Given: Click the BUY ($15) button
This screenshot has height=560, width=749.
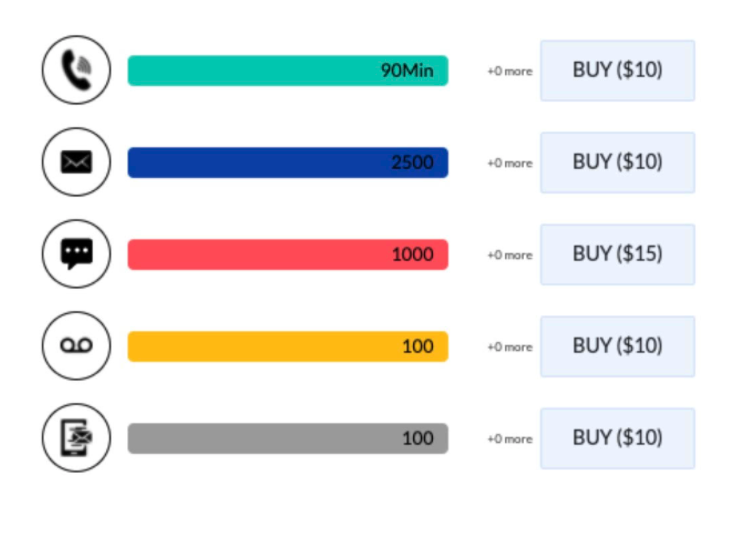Looking at the screenshot, I should (617, 255).
